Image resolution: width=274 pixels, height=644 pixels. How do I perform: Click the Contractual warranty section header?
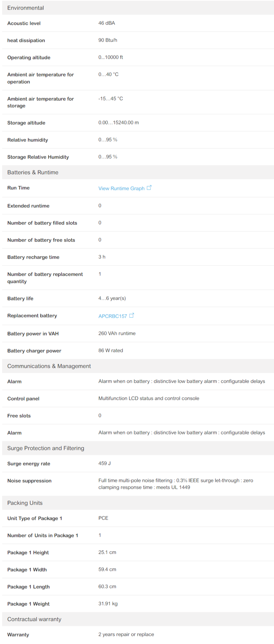(x=138, y=619)
